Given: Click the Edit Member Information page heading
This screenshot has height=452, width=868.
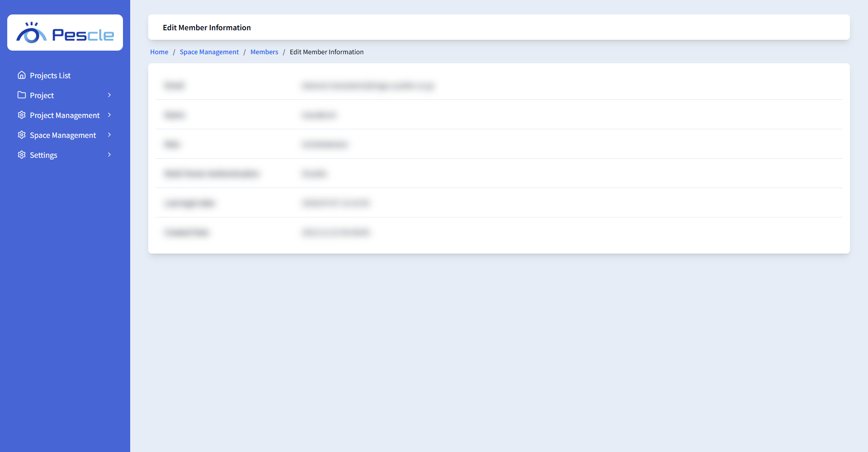Looking at the screenshot, I should coord(207,28).
